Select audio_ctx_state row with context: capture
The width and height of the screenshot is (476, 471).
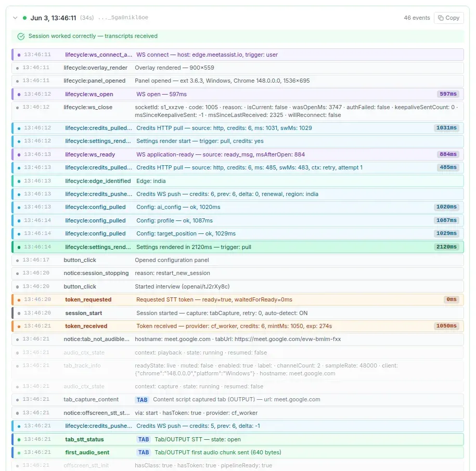pyautogui.click(x=238, y=386)
